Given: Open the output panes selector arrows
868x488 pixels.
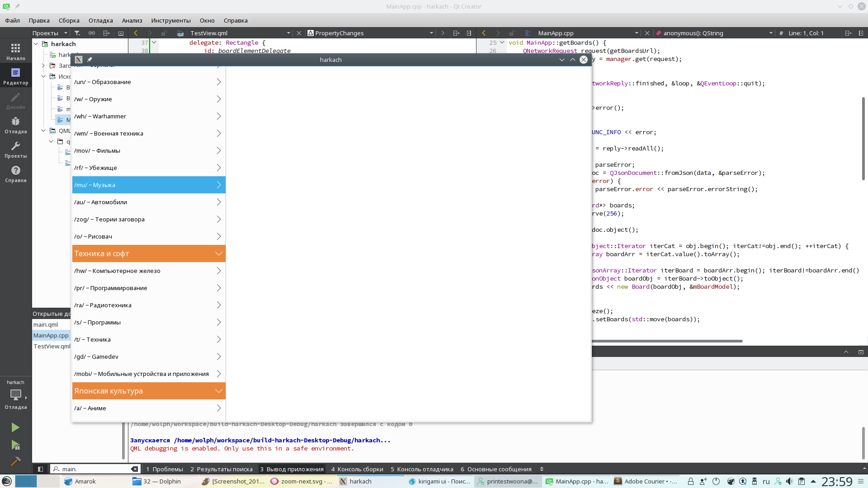Looking at the screenshot, I should 542,469.
